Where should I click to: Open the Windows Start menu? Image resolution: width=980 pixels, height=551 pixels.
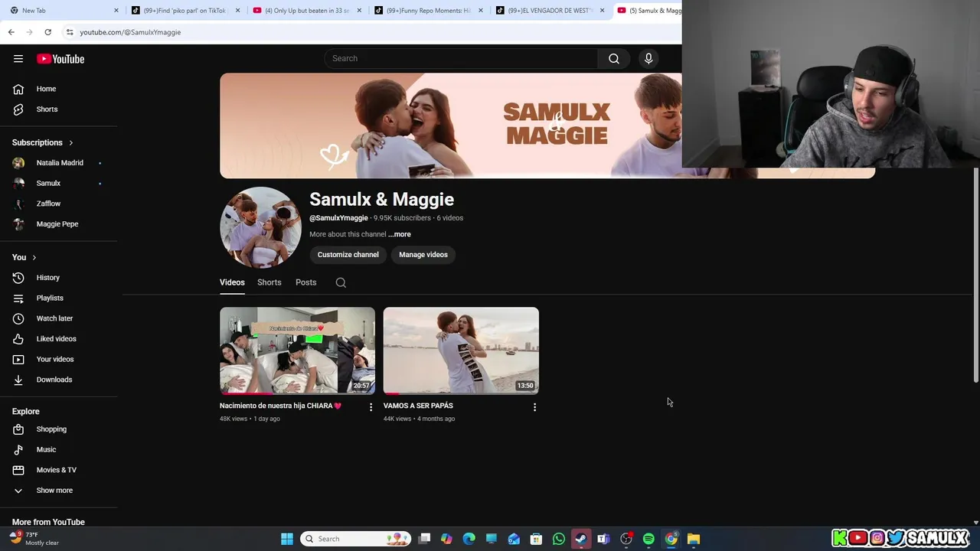(x=287, y=539)
